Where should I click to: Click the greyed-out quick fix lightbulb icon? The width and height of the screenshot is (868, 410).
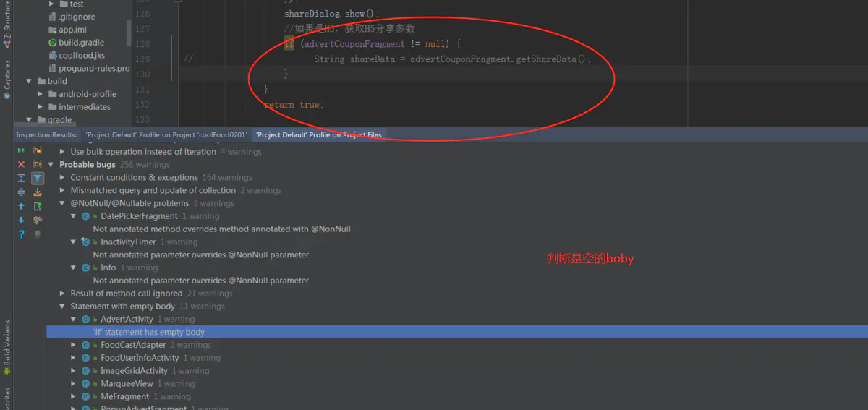coord(38,234)
